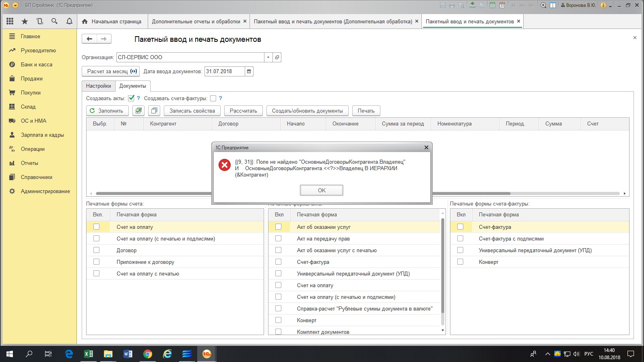This screenshot has height=362, width=644.
Task: Enable Договор print form checkbox
Action: click(x=96, y=250)
